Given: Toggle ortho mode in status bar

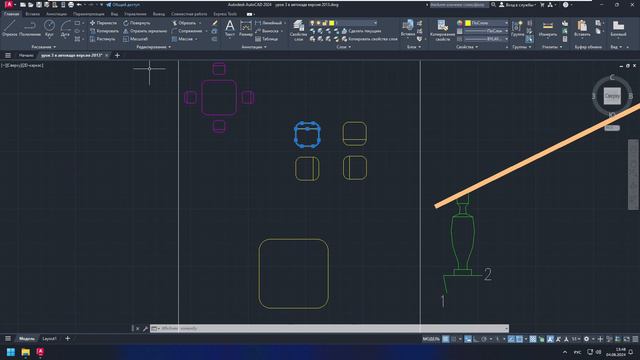Looking at the screenshot, I should pos(476,339).
